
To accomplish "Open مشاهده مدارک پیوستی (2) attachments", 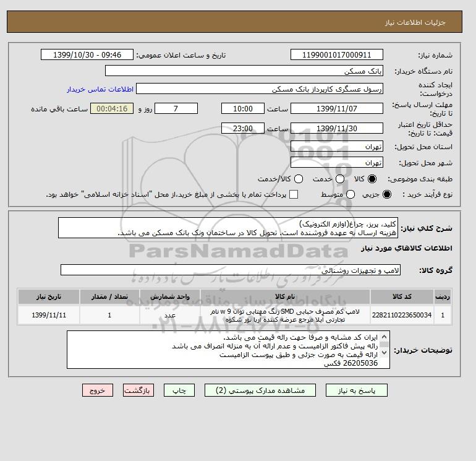I will (260, 390).
